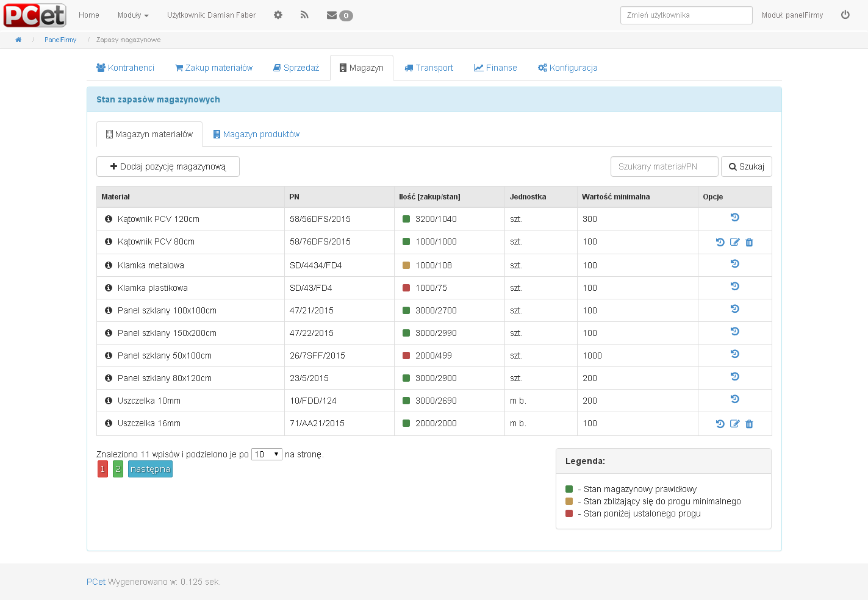Click the home breadcrumb icon
The width and height of the screenshot is (868, 600).
pyautogui.click(x=18, y=40)
